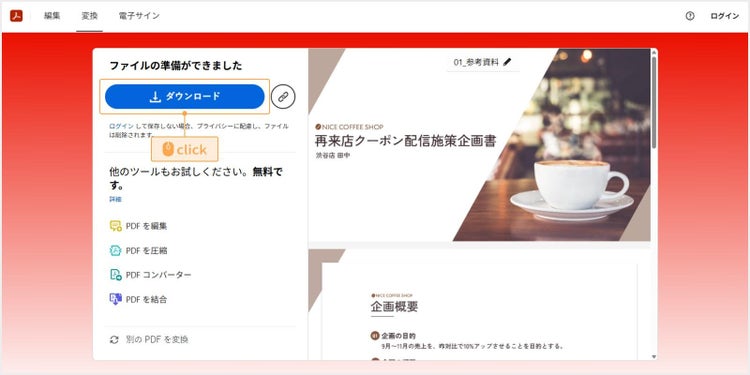Click the PDF を圧縮 icon
Image resolution: width=750 pixels, height=375 pixels.
click(x=115, y=250)
